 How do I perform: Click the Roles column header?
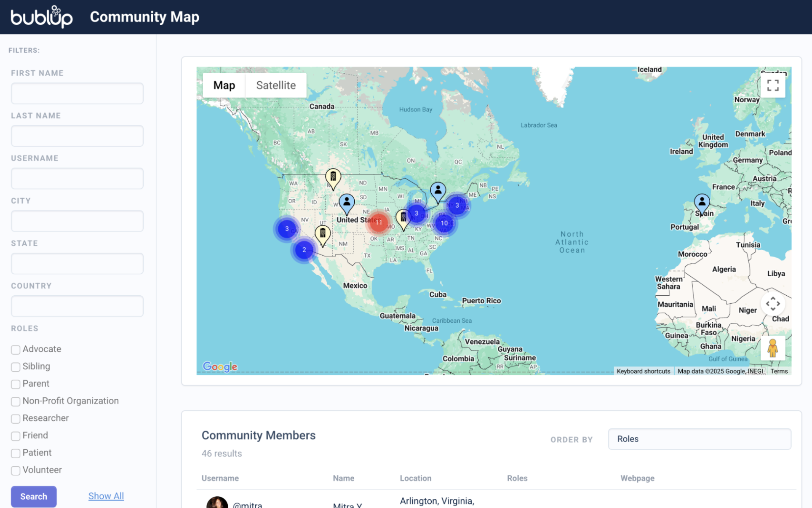click(517, 478)
